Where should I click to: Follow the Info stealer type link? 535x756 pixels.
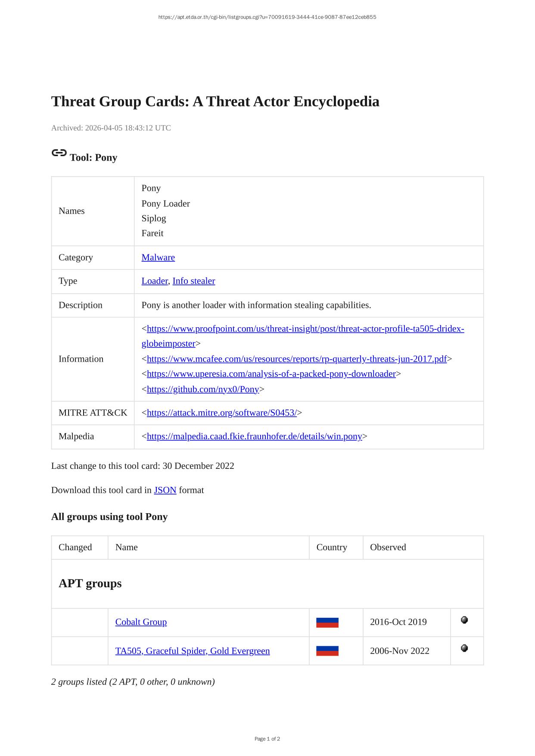coord(193,281)
